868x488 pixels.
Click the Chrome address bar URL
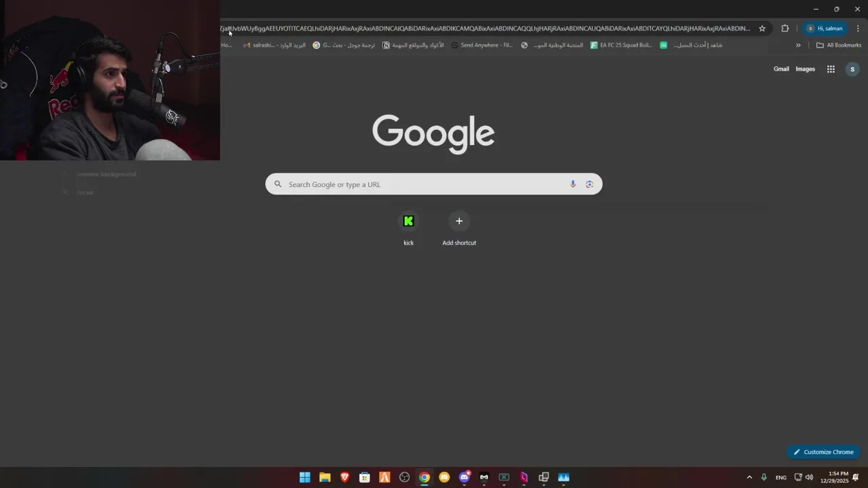coord(485,28)
